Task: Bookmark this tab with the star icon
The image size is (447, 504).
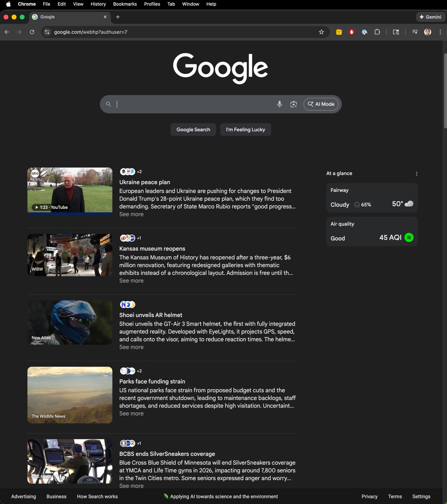Action: (x=321, y=32)
